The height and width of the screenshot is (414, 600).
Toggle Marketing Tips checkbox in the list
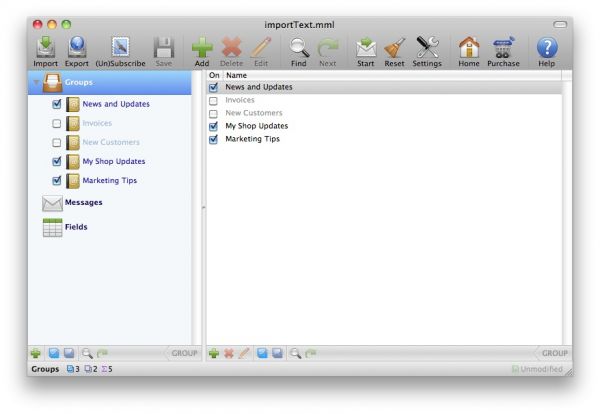tap(213, 139)
